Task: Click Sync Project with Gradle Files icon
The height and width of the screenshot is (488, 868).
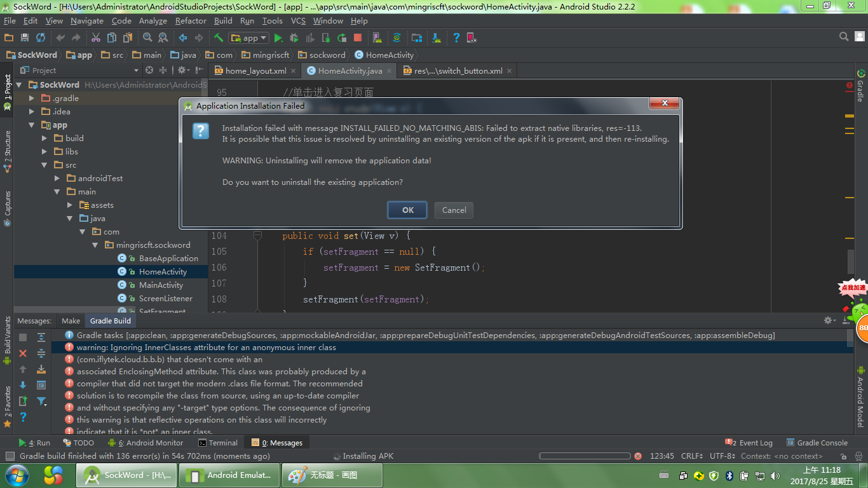Action: point(397,38)
